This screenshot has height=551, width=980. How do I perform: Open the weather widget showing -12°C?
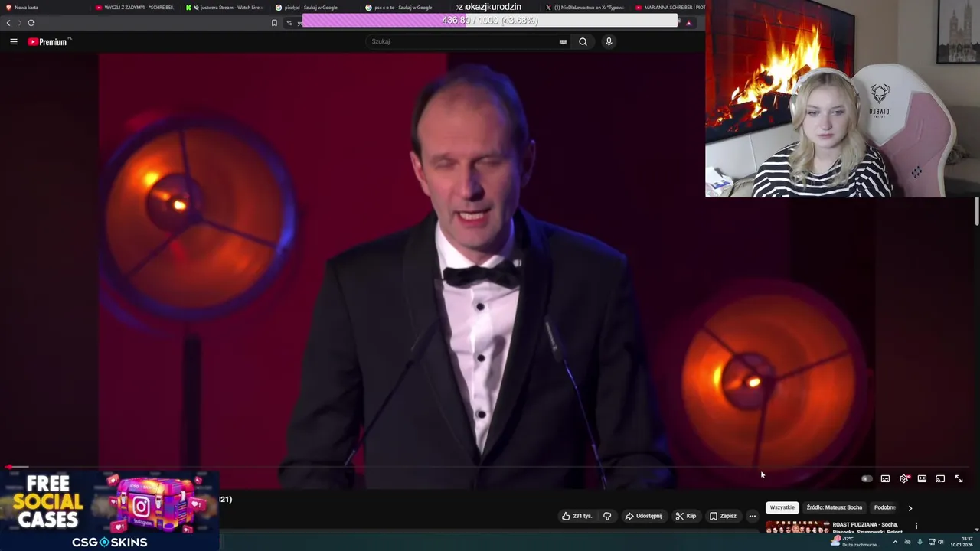855,542
